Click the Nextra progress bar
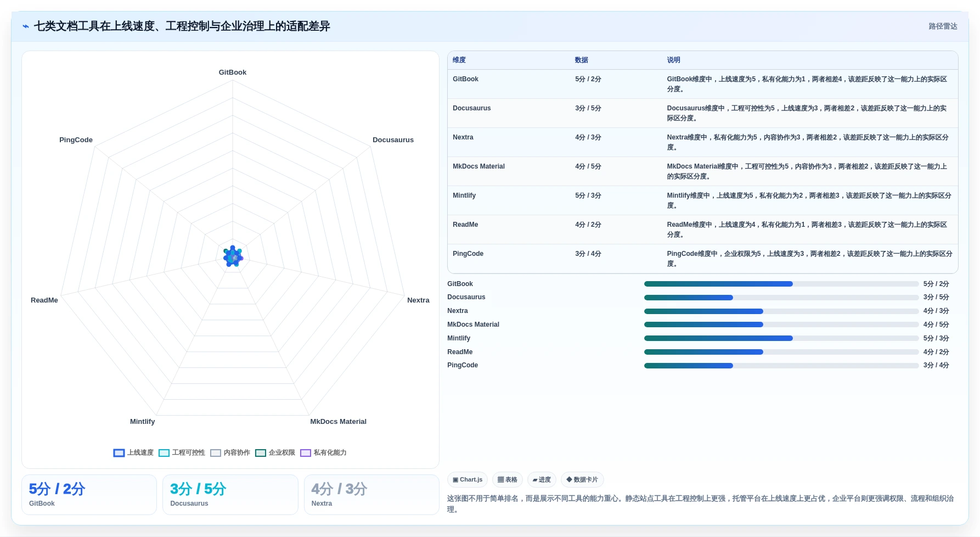Image resolution: width=980 pixels, height=537 pixels. point(781,311)
